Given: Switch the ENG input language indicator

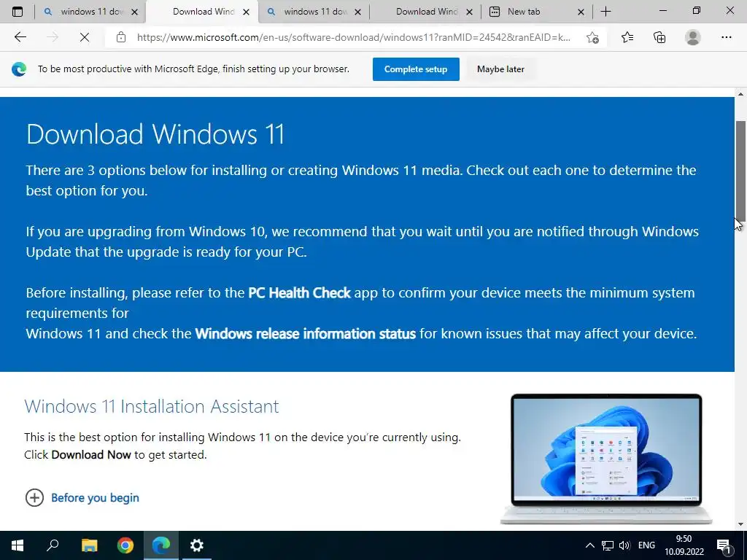Looking at the screenshot, I should [646, 545].
